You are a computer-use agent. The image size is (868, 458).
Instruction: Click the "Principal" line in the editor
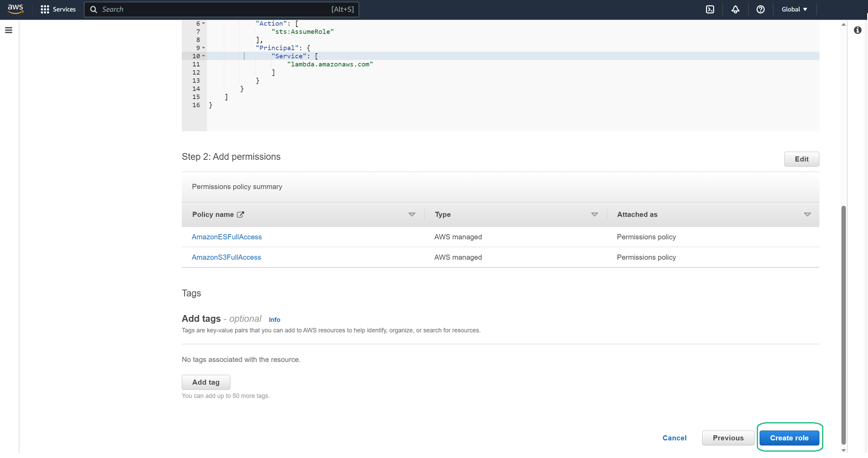283,48
